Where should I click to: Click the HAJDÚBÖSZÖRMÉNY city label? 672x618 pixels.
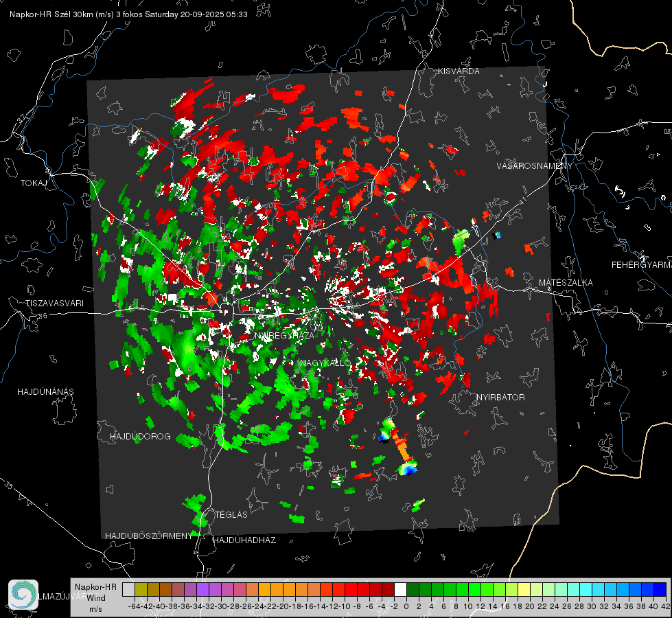tap(149, 536)
